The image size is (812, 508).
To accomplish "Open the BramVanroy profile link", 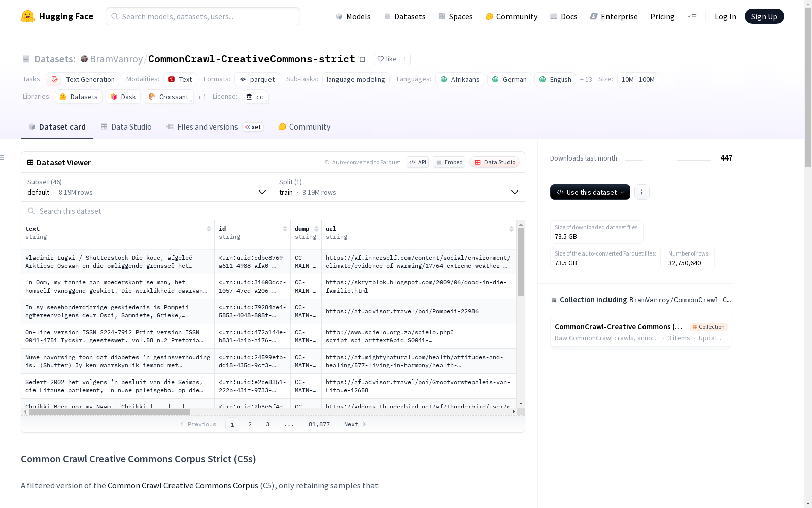I will pos(116,59).
